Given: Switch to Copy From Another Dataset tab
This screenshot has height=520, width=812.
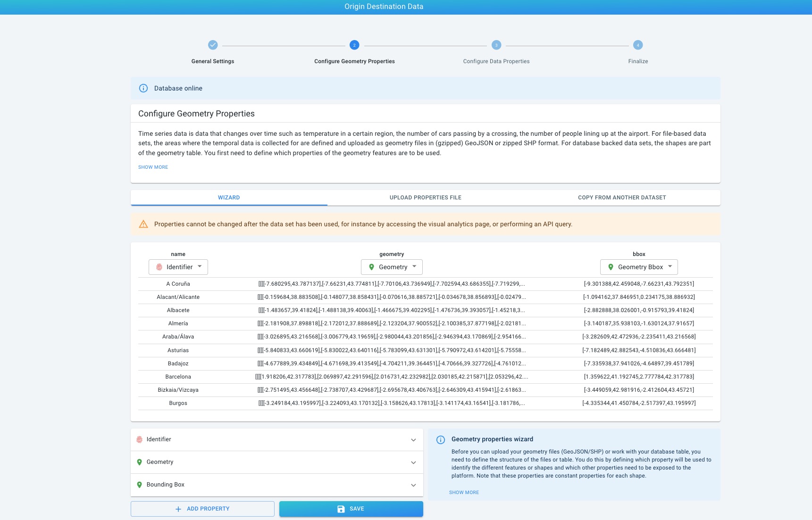Looking at the screenshot, I should (x=622, y=198).
